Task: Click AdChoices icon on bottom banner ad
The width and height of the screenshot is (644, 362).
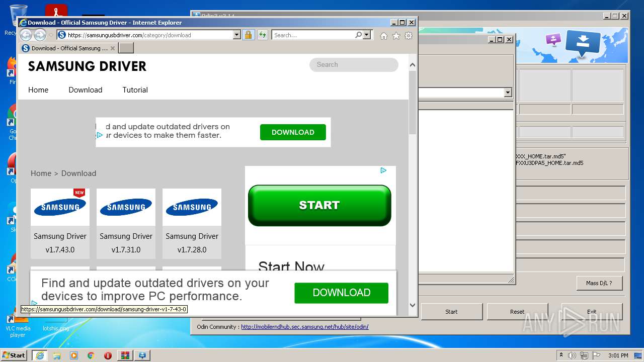Action: coord(34,303)
